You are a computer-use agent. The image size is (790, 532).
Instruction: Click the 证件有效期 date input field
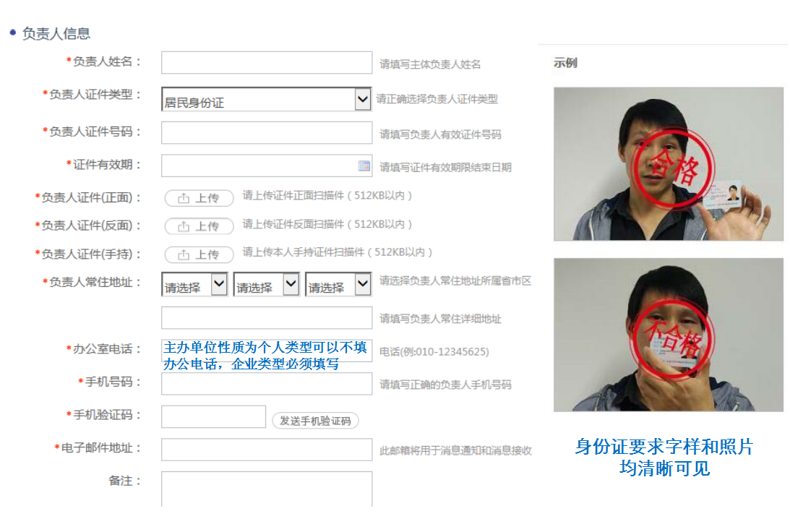[x=260, y=166]
